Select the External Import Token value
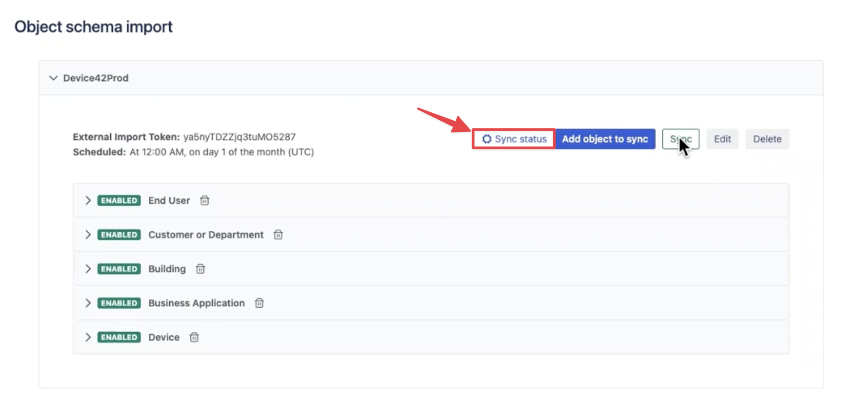This screenshot has width=868, height=417. [239, 137]
